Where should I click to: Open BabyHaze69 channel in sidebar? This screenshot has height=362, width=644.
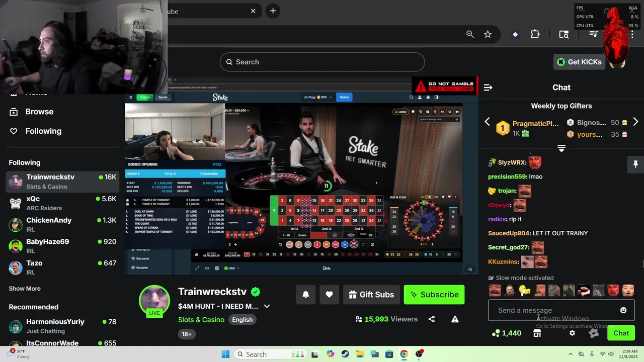[x=63, y=246]
